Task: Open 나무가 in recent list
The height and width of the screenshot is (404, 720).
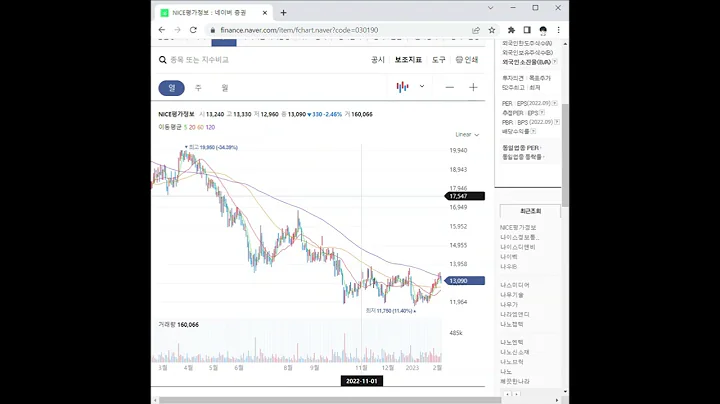Action: 509,304
